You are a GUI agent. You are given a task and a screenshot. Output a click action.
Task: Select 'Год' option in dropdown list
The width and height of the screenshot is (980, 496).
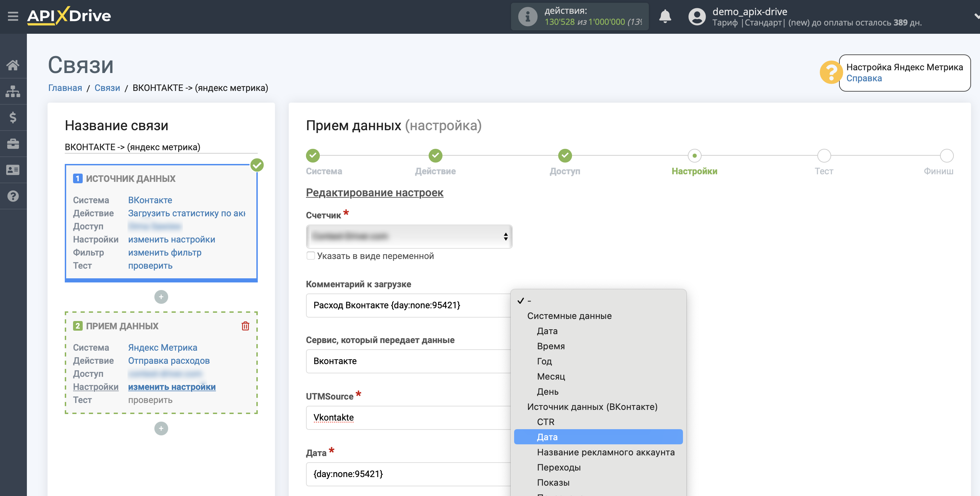click(x=598, y=361)
